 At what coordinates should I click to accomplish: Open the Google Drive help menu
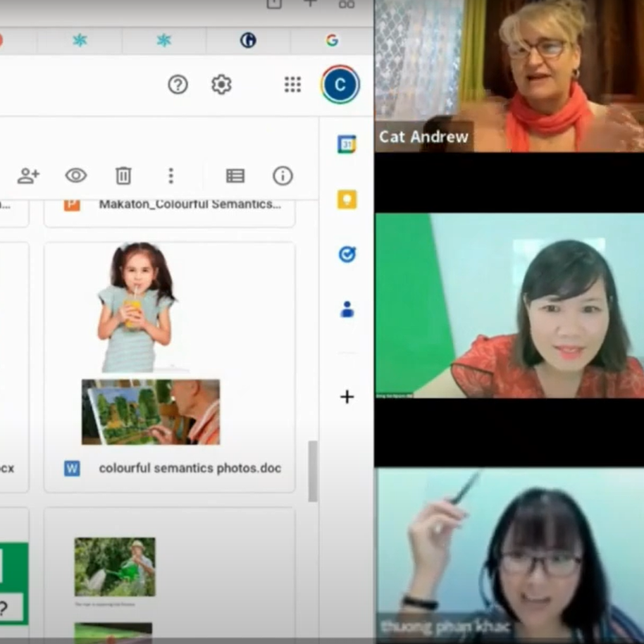[x=178, y=85]
